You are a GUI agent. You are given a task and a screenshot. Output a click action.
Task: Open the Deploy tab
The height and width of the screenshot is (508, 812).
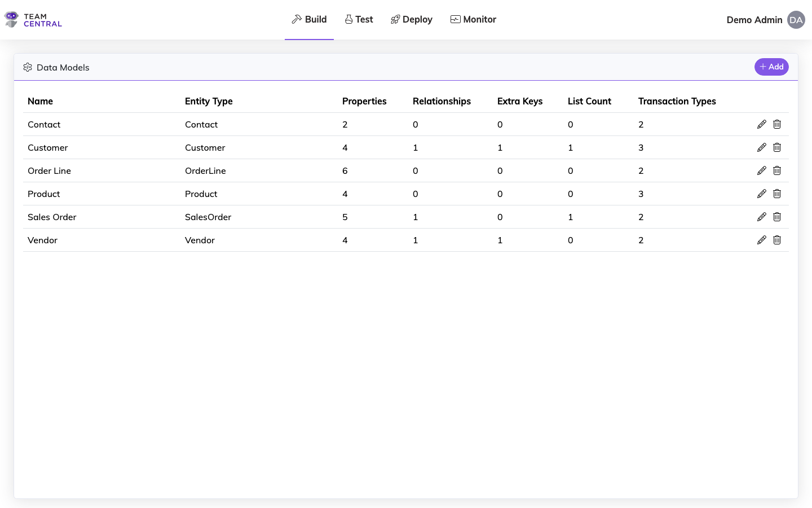click(x=411, y=19)
